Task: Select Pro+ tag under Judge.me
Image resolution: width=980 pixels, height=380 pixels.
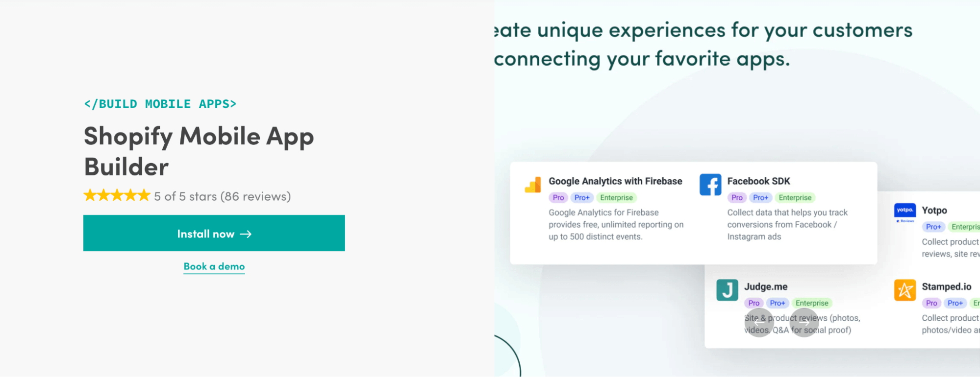Action: point(778,303)
